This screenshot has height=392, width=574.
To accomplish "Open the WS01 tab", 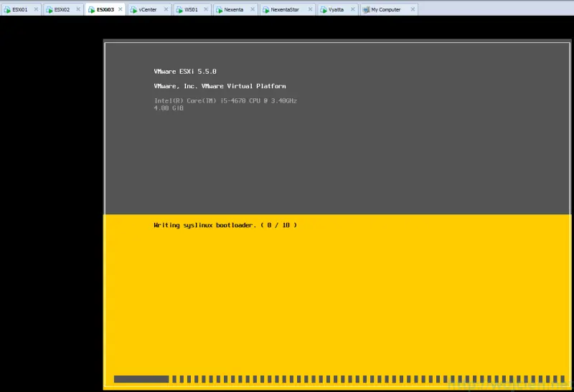I will (x=191, y=9).
